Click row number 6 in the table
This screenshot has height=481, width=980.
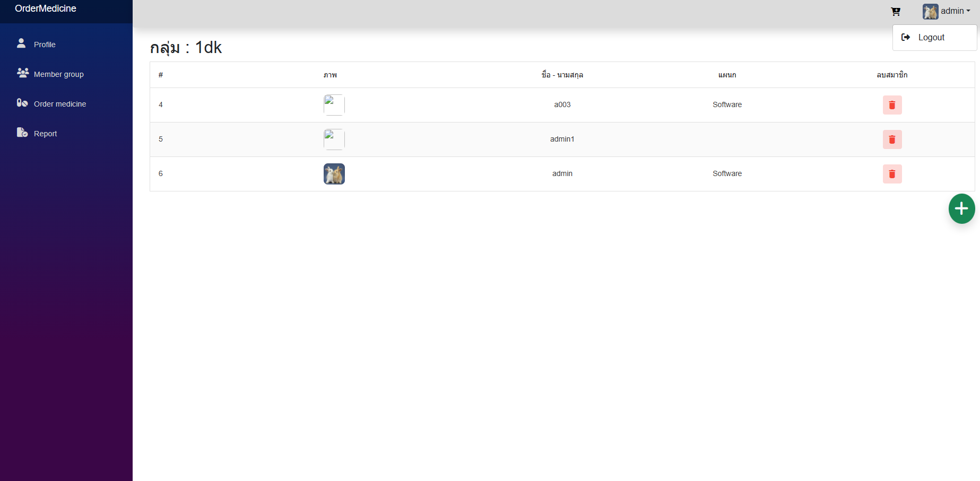click(x=161, y=174)
